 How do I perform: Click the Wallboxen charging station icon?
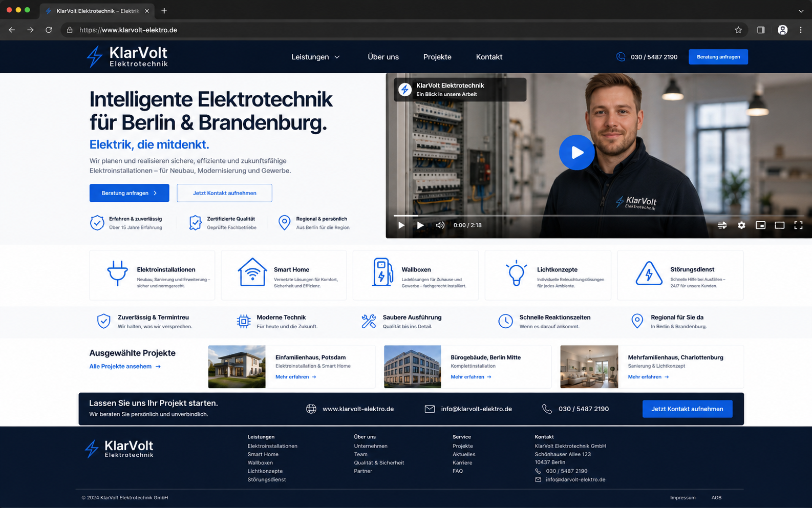383,272
